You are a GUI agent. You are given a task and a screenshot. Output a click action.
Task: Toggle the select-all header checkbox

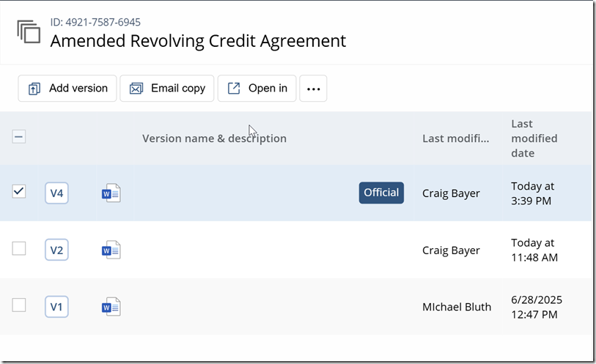tap(19, 137)
